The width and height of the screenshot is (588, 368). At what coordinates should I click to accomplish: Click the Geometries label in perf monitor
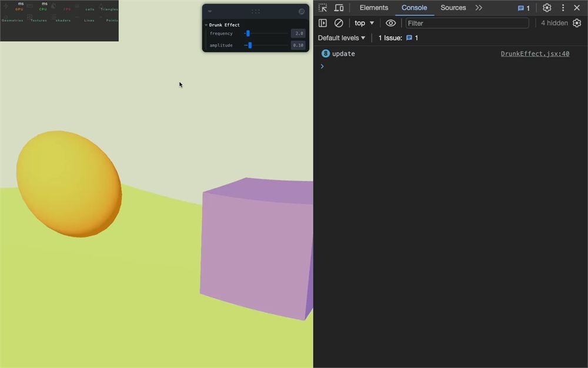point(12,20)
